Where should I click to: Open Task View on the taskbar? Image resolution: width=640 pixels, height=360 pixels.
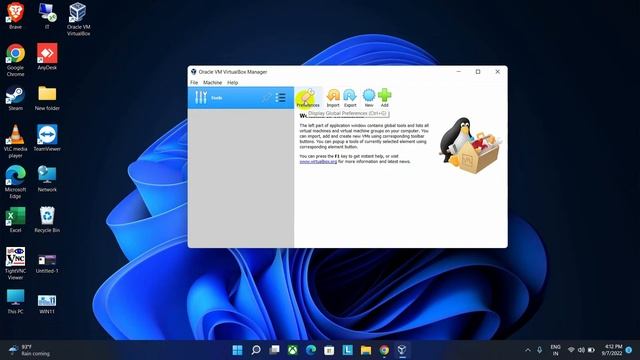tap(274, 350)
